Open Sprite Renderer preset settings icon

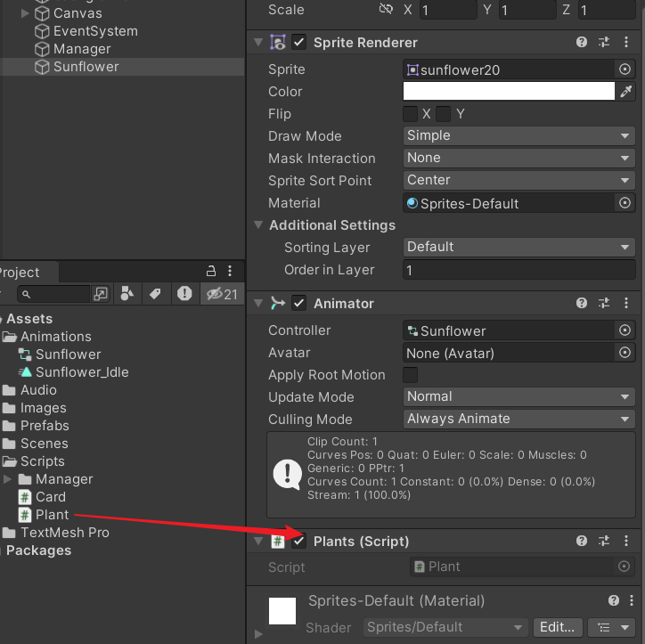click(x=604, y=42)
